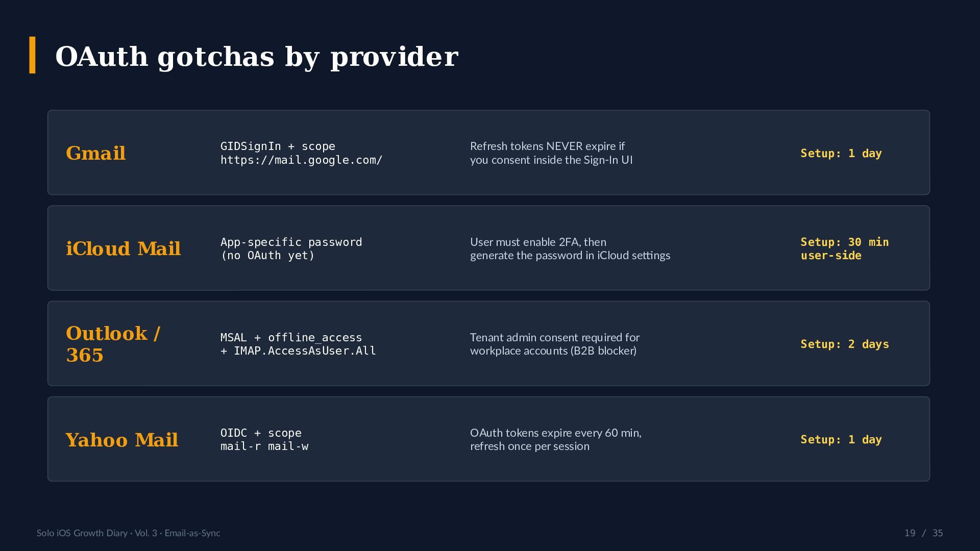Click the 'OIDC + scope mail-r mail-w' text

coord(264,439)
